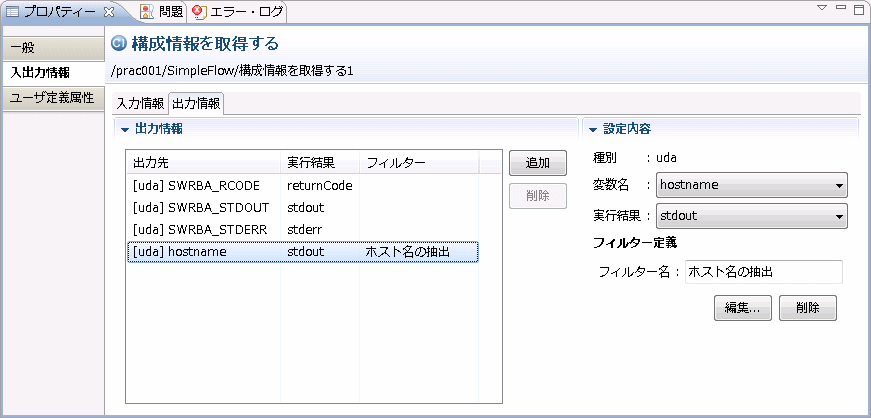The image size is (871, 418).
Task: Close the プロパティー tab with X
Action: click(x=109, y=12)
